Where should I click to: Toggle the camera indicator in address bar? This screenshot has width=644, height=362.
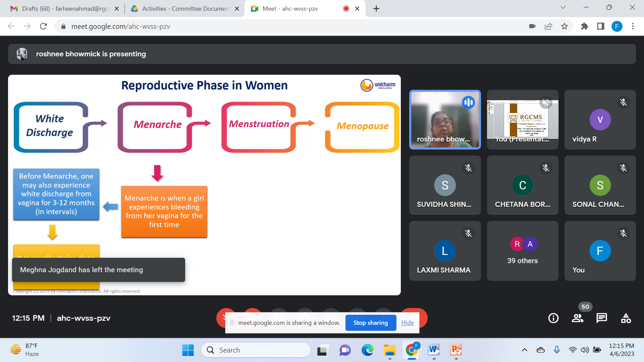pos(532,26)
